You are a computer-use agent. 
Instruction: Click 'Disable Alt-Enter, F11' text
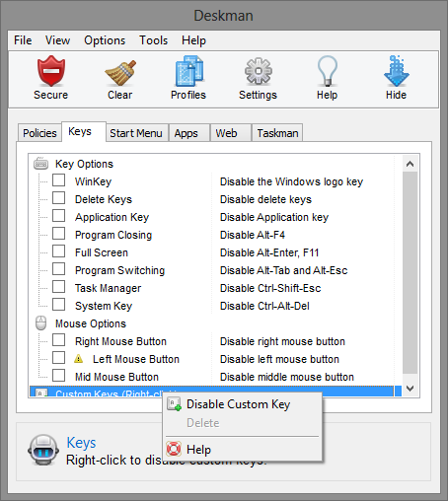pyautogui.click(x=269, y=252)
